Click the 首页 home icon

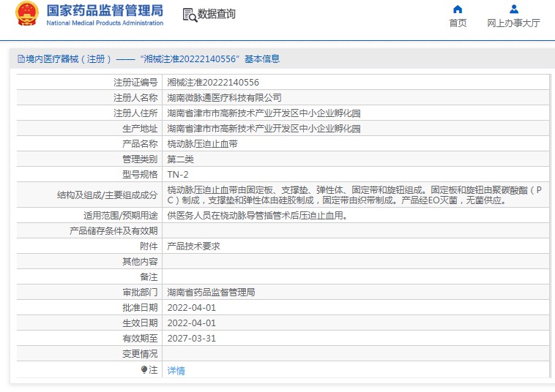[x=458, y=10]
